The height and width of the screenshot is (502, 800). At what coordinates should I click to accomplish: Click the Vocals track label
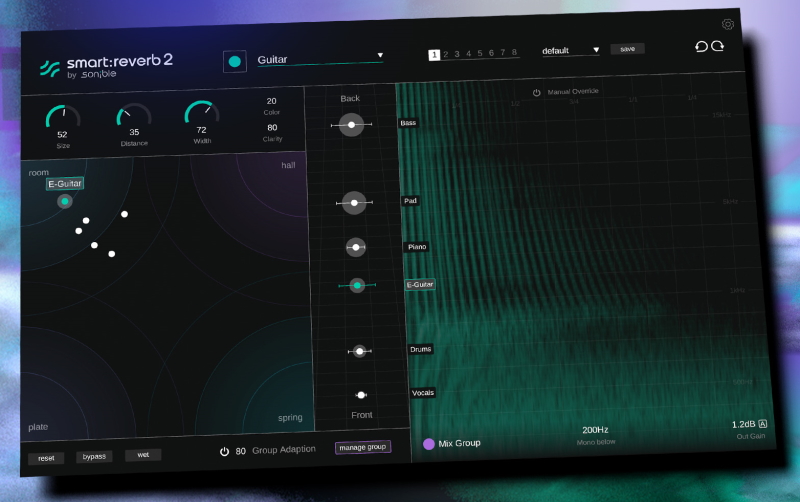(x=423, y=393)
